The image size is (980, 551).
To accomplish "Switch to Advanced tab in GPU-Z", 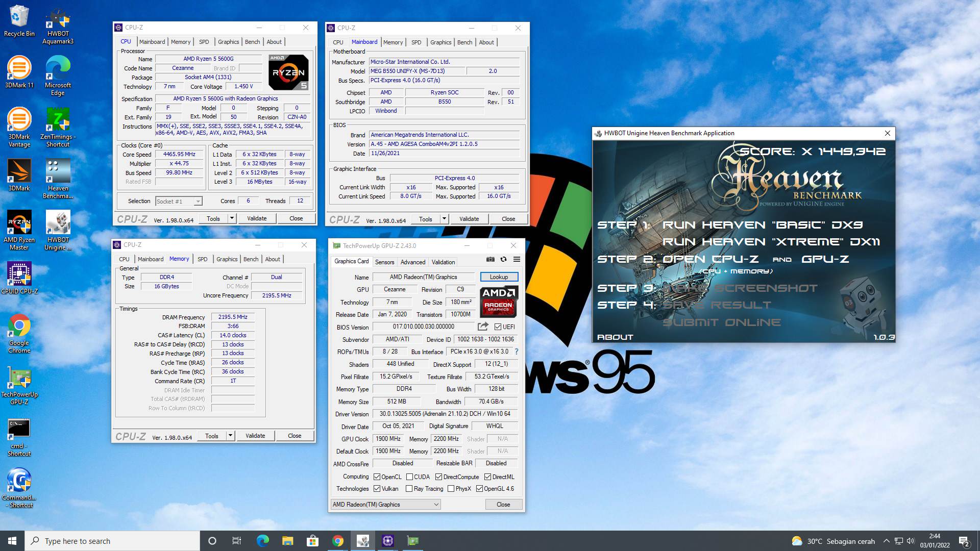I will pyautogui.click(x=413, y=262).
